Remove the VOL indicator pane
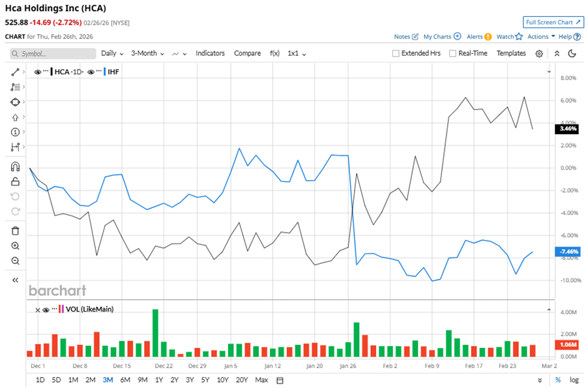This screenshot has height=391, width=588. coord(38,310)
